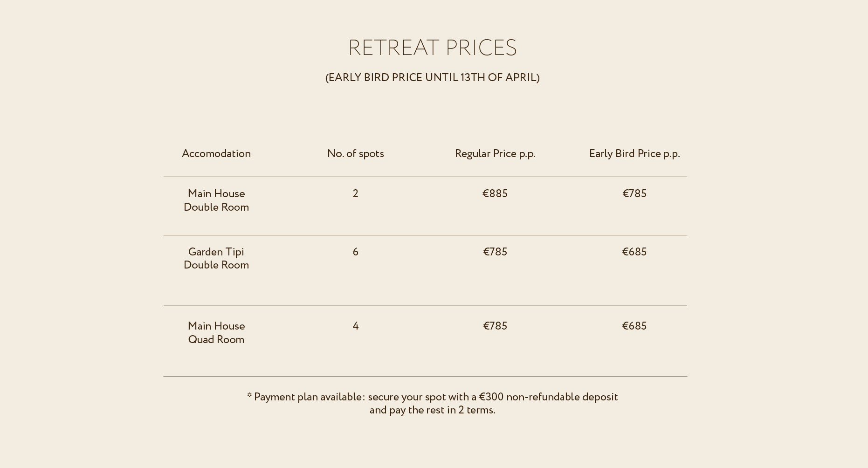This screenshot has height=468, width=868.
Task: Select the Main House Quad Room cell
Action: click(x=216, y=333)
